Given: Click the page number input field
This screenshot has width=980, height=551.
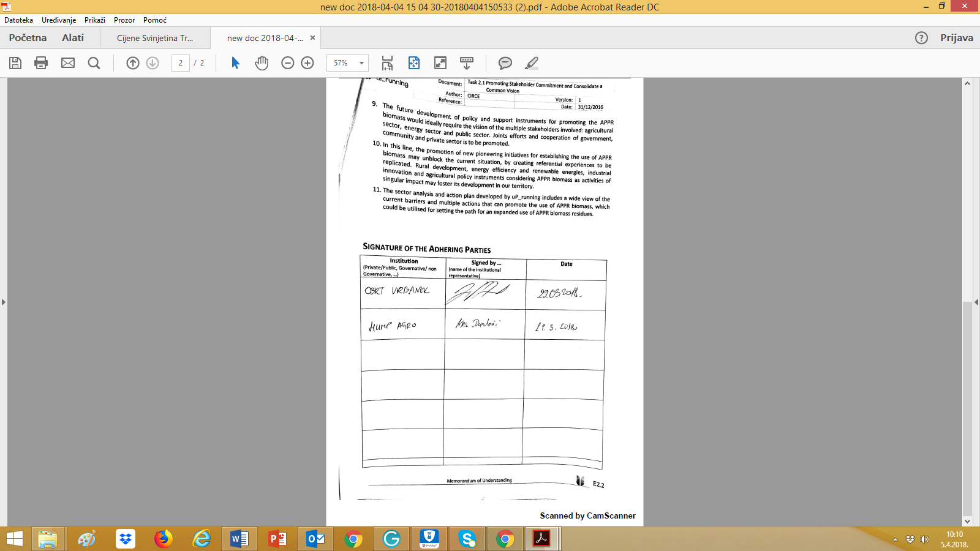Looking at the screenshot, I should [x=181, y=63].
